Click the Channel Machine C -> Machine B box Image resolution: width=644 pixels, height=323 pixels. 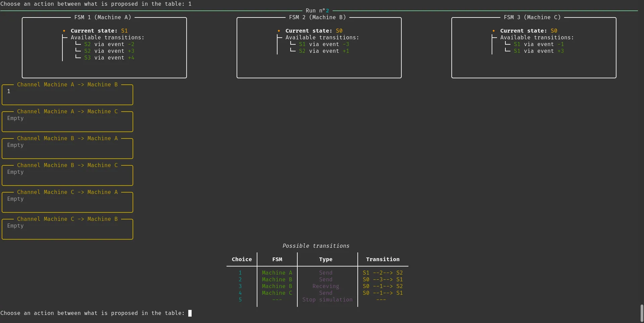[x=67, y=229]
